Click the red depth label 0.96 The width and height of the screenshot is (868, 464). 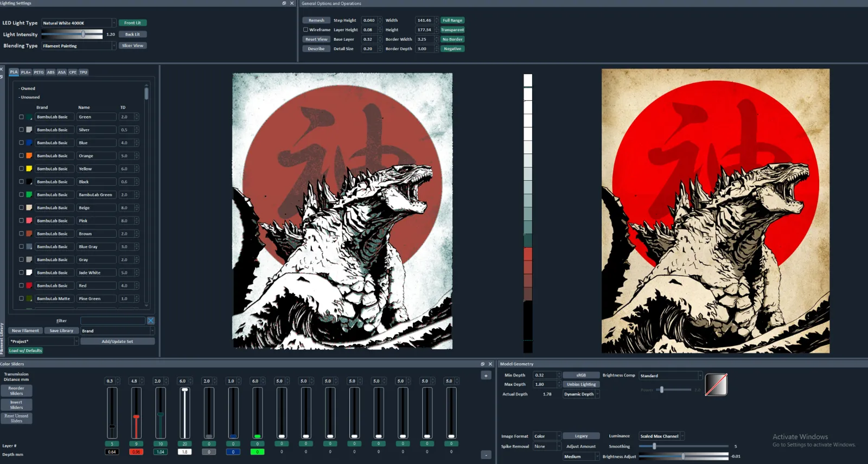136,452
